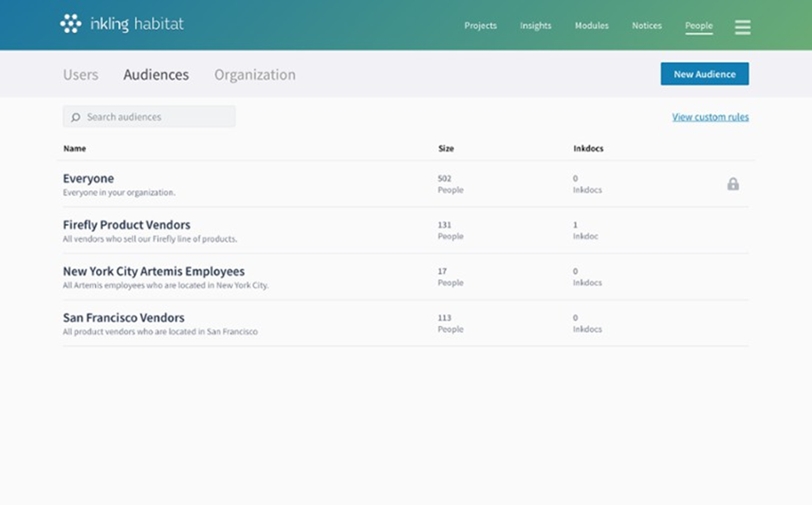This screenshot has width=812, height=505.
Task: Select the Audiences tab
Action: (x=156, y=74)
